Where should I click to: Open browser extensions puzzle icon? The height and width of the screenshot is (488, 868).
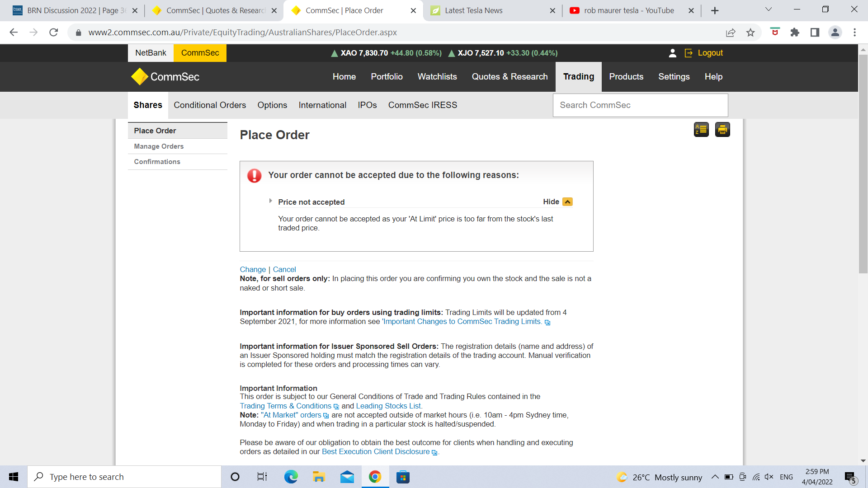[795, 33]
